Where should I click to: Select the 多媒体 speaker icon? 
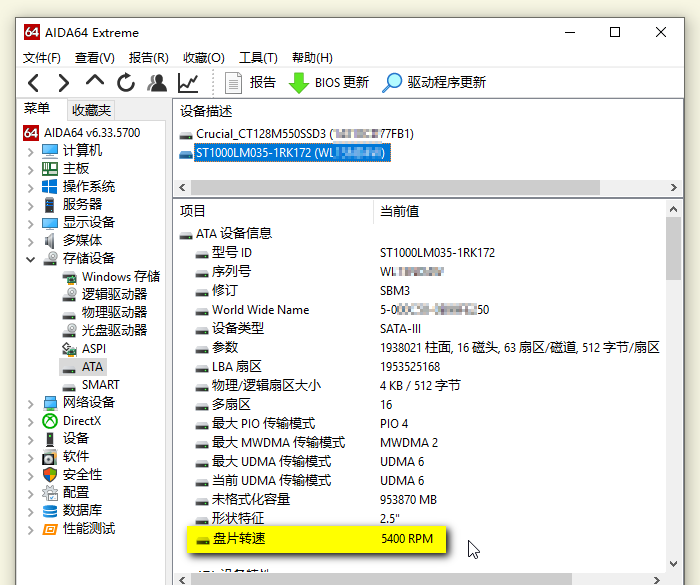(50, 241)
